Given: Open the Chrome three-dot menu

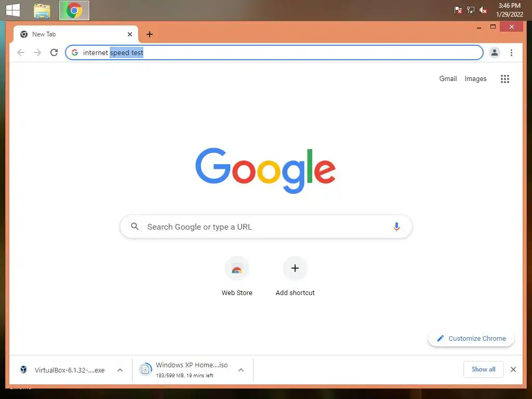Looking at the screenshot, I should [x=511, y=52].
